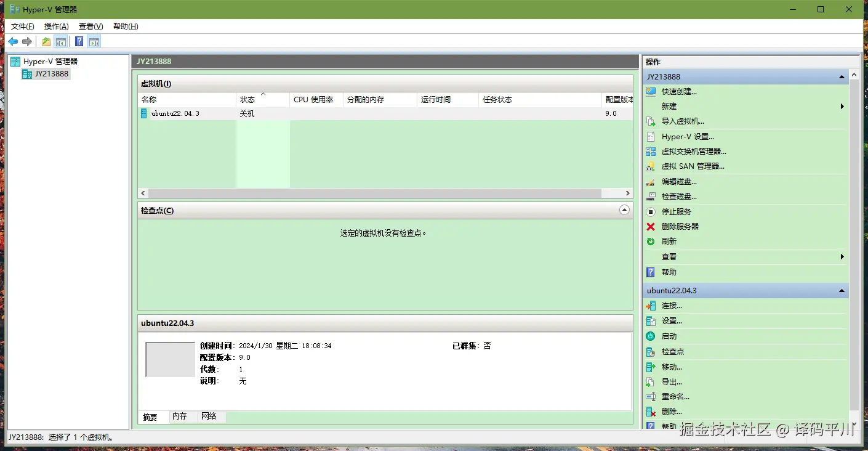868x451 pixels.
Task: Click the 导入虚拟机 icon
Action: (x=651, y=121)
